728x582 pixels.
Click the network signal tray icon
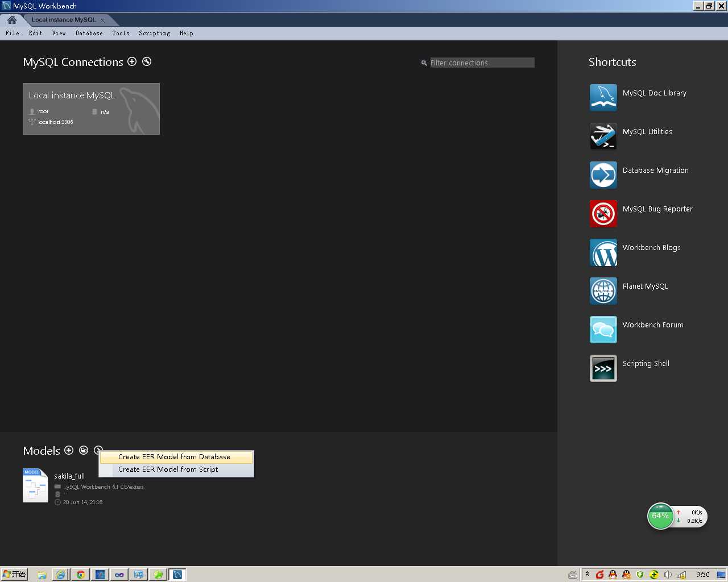[x=681, y=575]
